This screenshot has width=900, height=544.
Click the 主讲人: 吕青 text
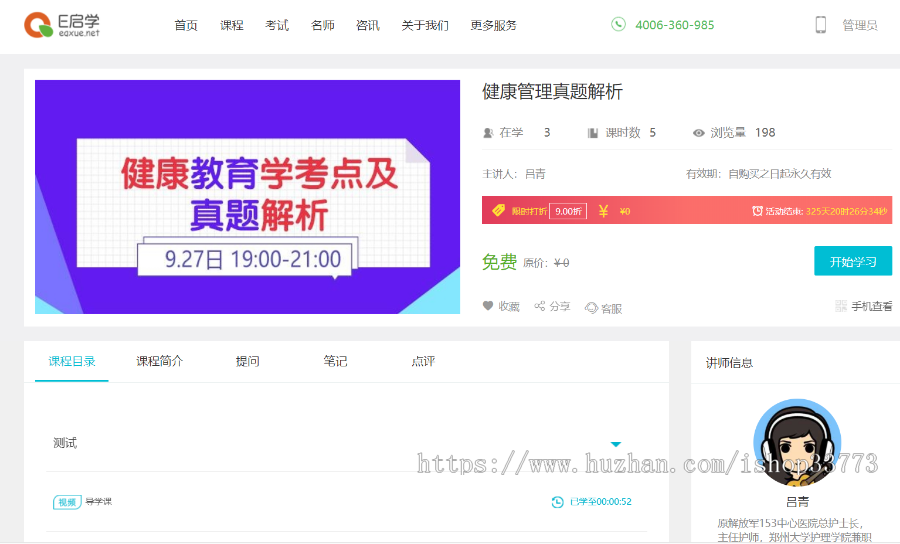click(514, 174)
